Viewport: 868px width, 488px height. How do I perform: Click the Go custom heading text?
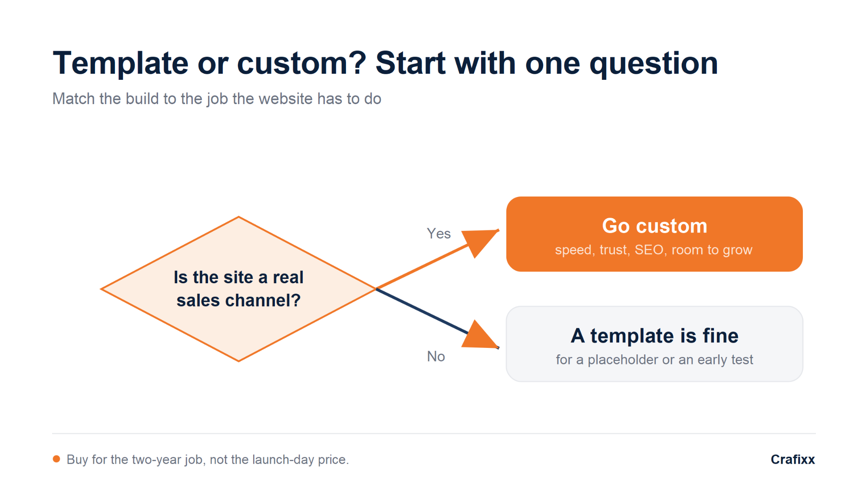tap(654, 226)
